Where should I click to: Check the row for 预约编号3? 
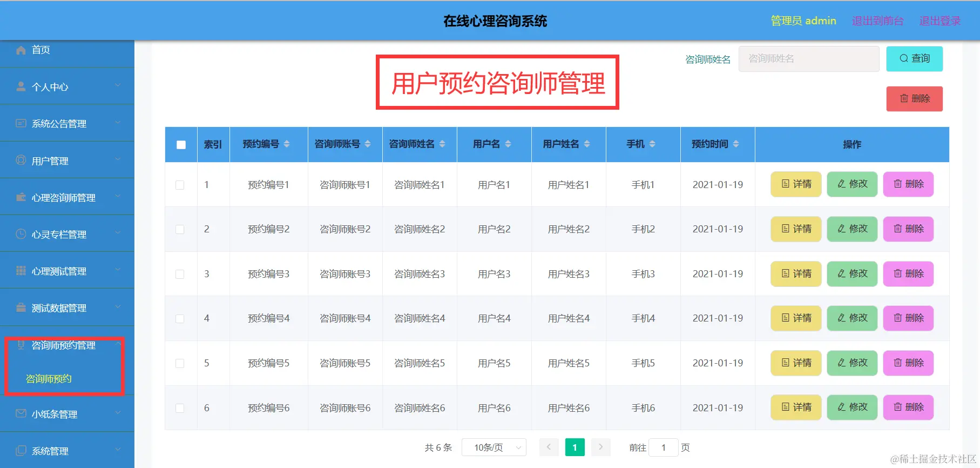point(180,274)
